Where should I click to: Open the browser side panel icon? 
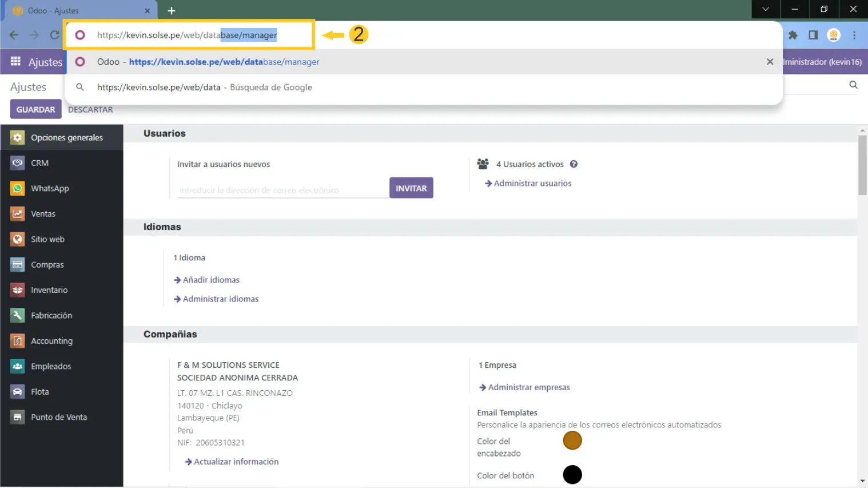813,35
